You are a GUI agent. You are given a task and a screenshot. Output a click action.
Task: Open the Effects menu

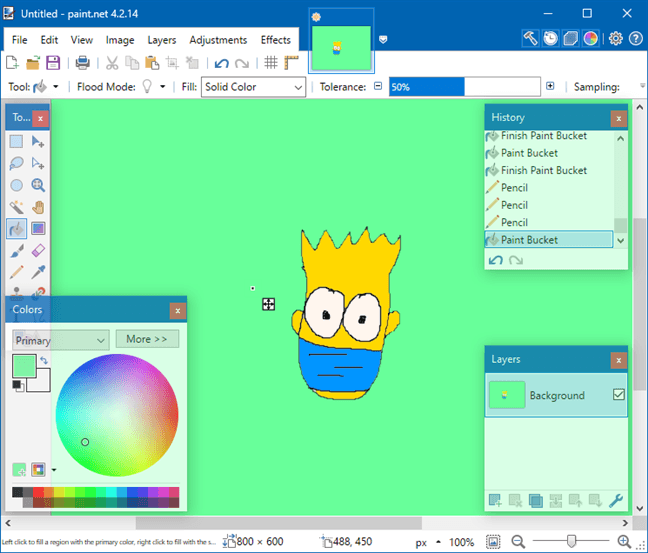[276, 40]
